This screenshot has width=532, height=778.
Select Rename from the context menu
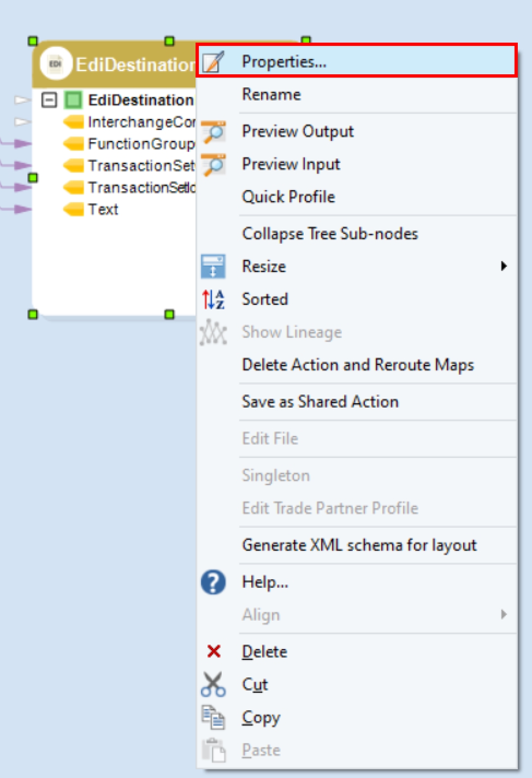(x=271, y=95)
